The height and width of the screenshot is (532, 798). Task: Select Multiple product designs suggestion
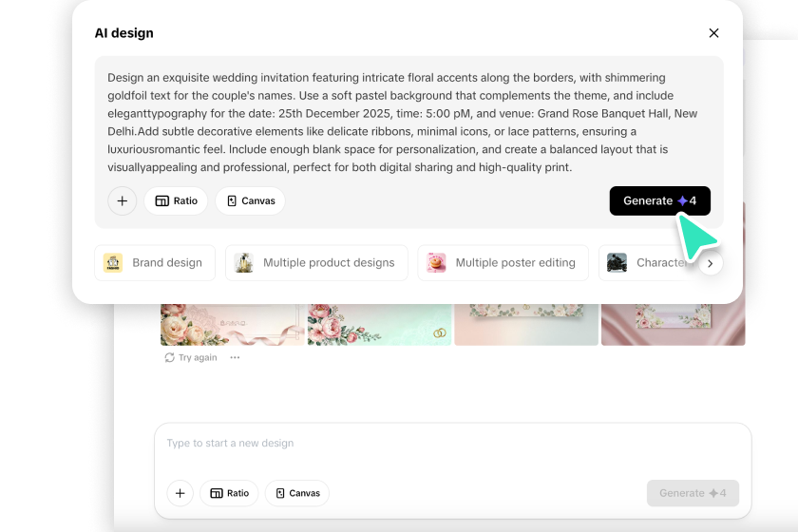click(x=316, y=263)
